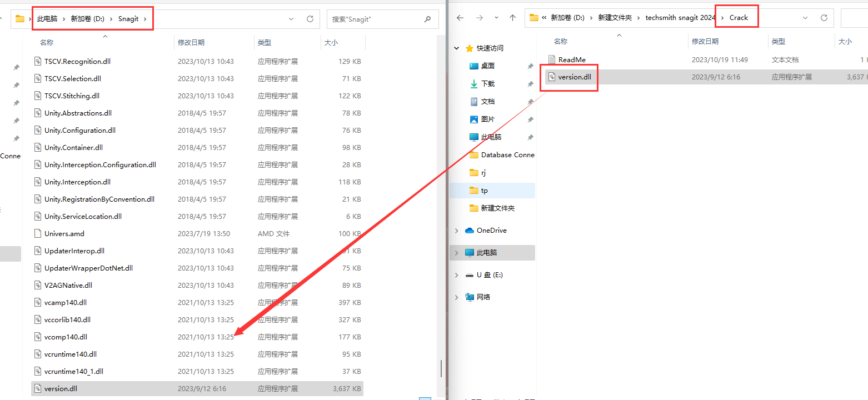
Task: Sort by 类型 column in the Crack window
Action: pyautogui.click(x=779, y=42)
